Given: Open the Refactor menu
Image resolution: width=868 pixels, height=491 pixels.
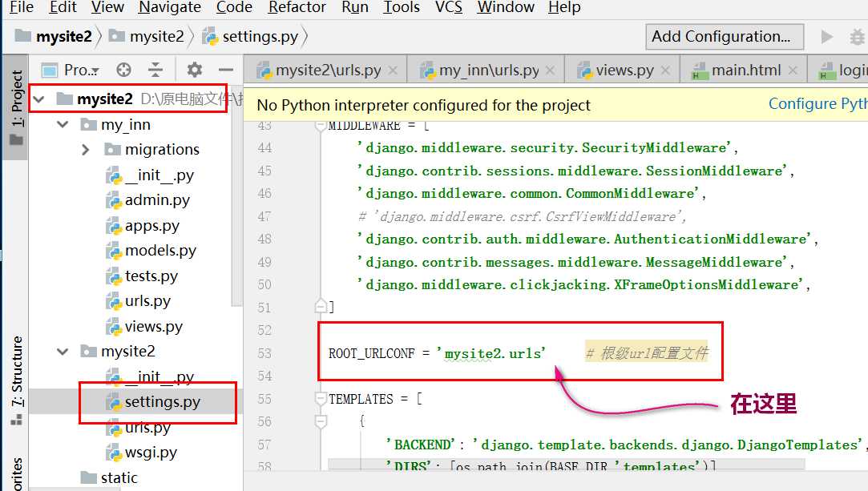Looking at the screenshot, I should 297,7.
